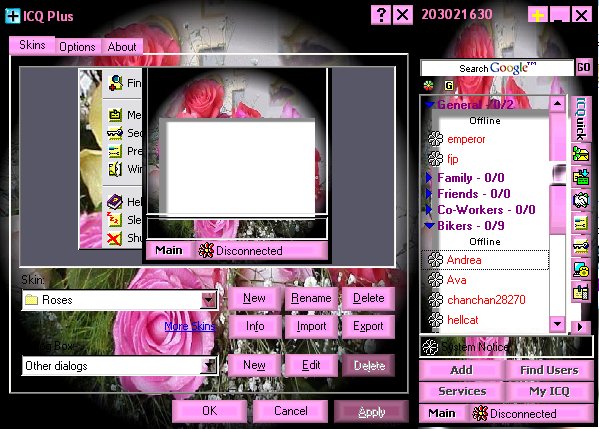Screen dimensions: 599x429
Task: Click in the Search Google input field
Action: click(x=497, y=68)
